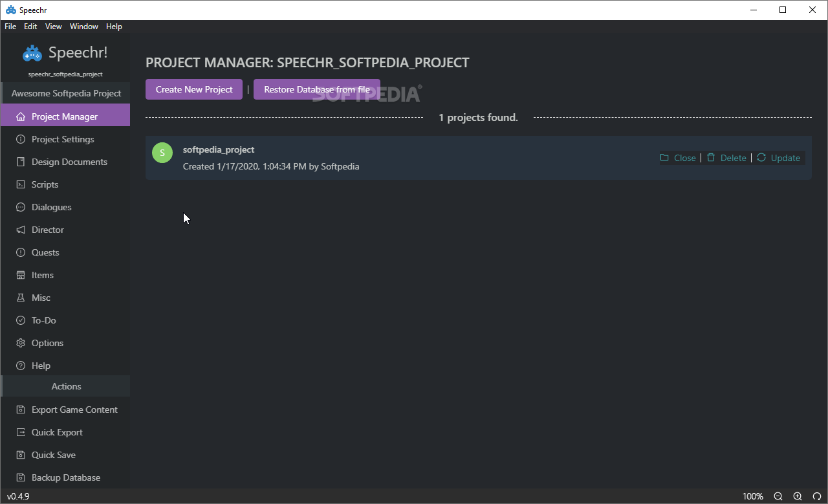The width and height of the screenshot is (828, 504).
Task: Click the Update label on softpedia_project row
Action: click(x=785, y=158)
